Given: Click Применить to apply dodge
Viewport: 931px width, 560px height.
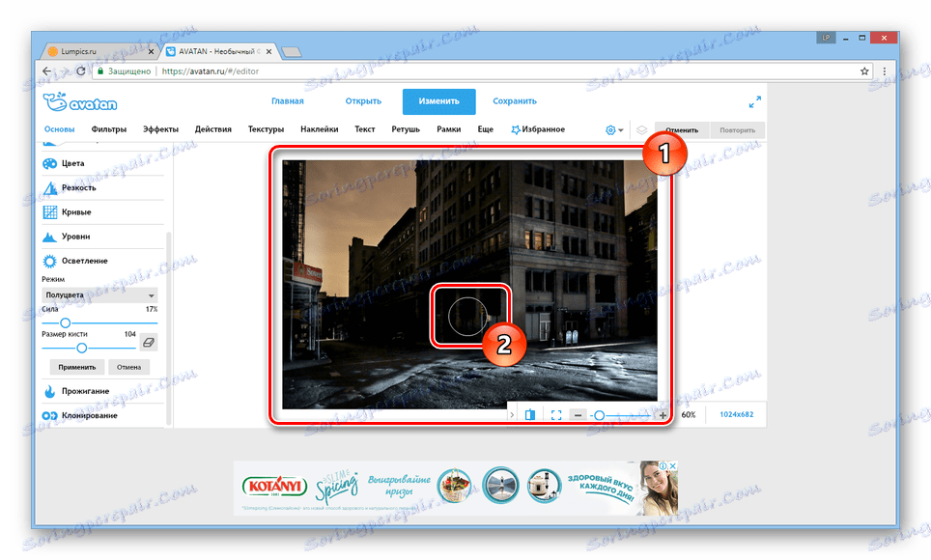Looking at the screenshot, I should pos(76,368).
